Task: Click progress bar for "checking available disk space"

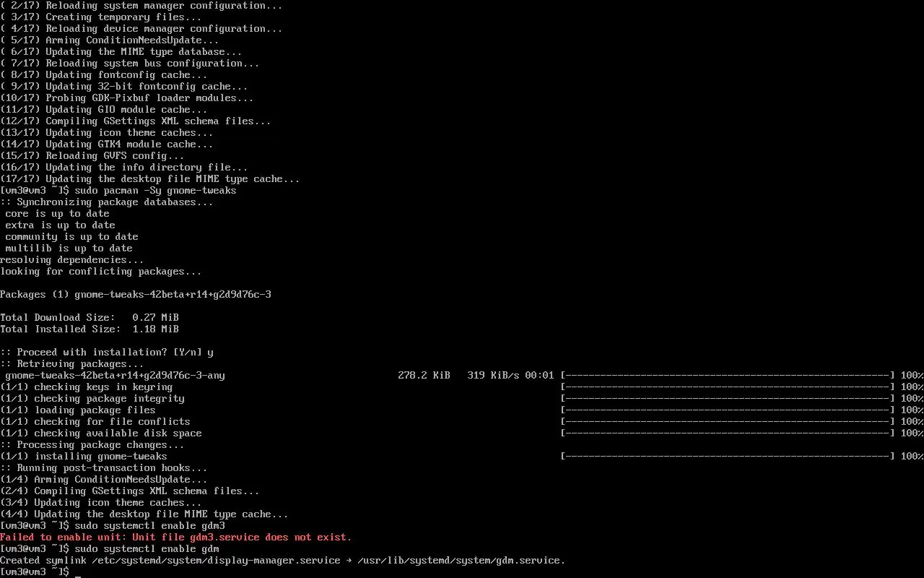Action: click(x=728, y=433)
